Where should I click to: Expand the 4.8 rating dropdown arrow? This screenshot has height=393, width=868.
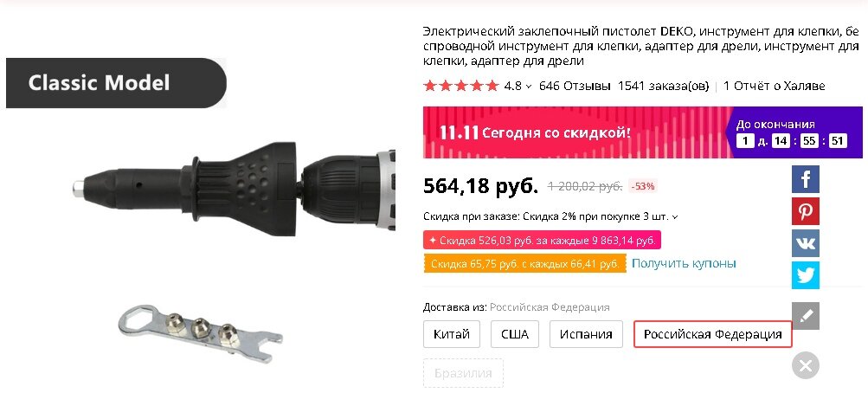528,87
